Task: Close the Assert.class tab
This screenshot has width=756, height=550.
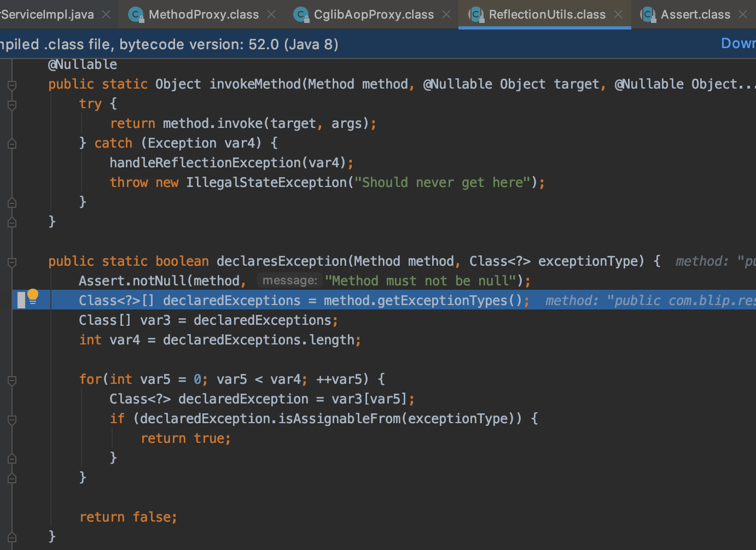Action: (x=743, y=15)
